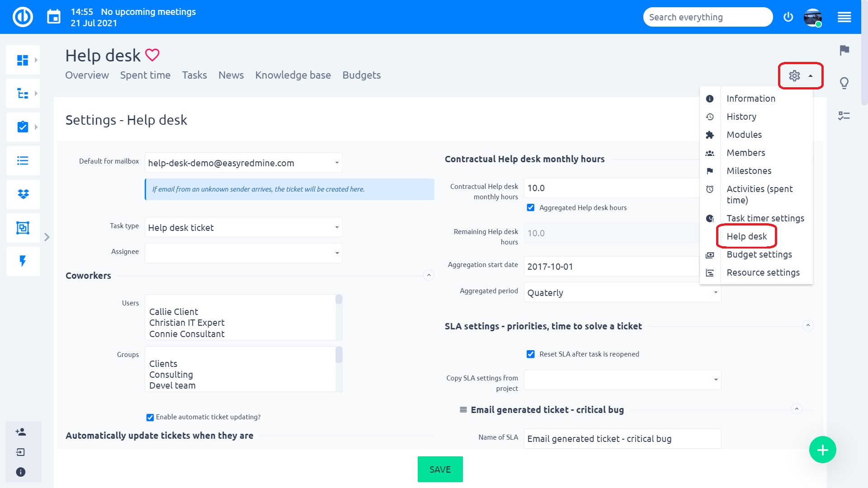Expand the left sidebar chevron
This screenshot has height=488, width=868.
click(47, 237)
